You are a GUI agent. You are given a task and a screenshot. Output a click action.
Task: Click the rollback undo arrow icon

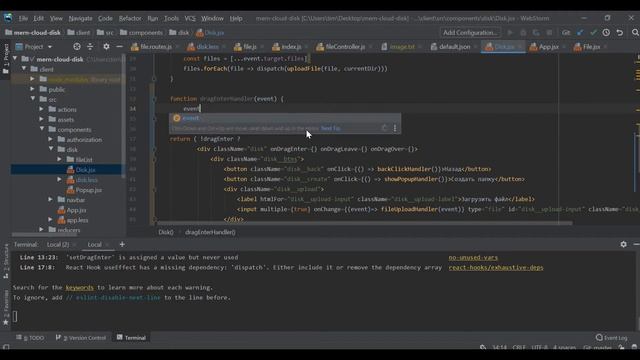pos(620,33)
